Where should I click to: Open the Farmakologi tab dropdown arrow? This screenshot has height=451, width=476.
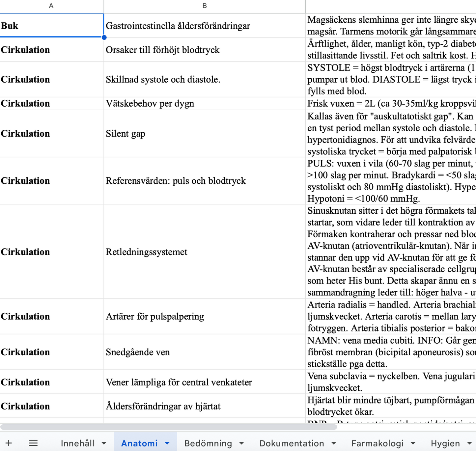point(413,443)
